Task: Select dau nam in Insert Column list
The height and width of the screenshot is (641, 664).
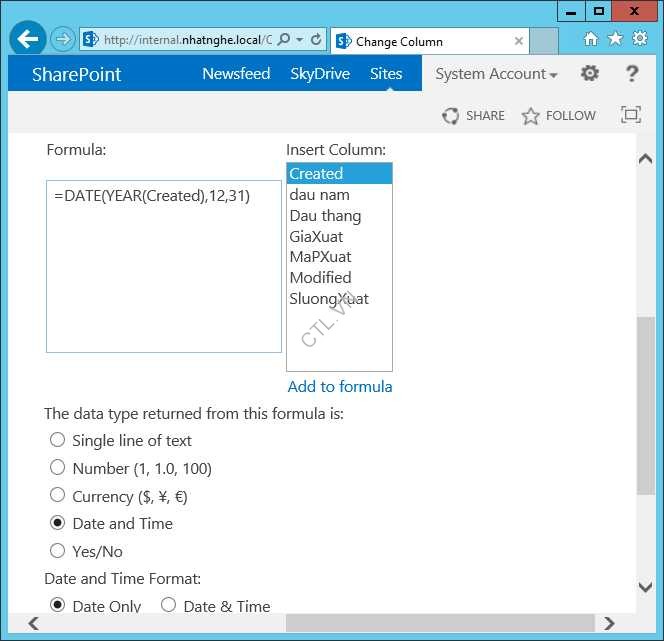Action: coord(340,195)
